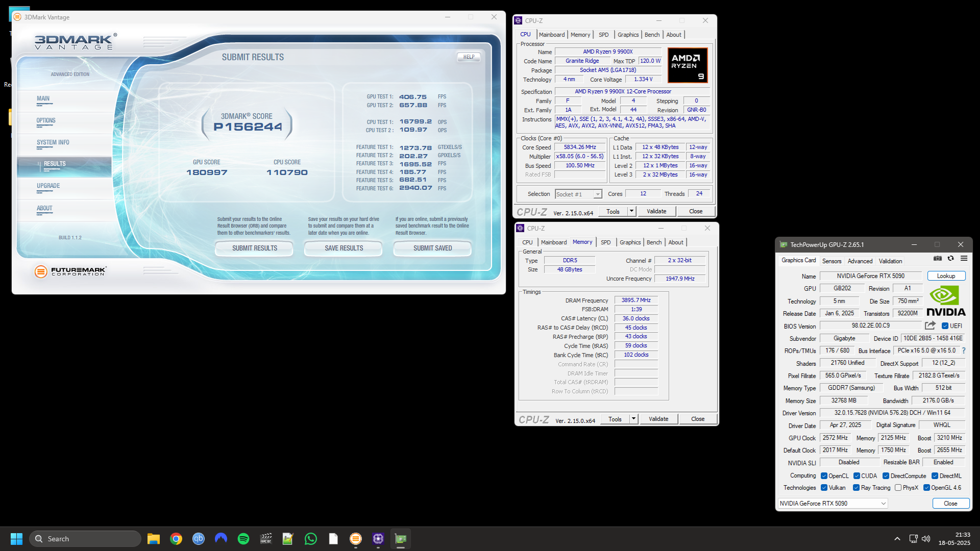Viewport: 980px width, 551px height.
Task: Open the SPD tab in lower CPU-Z
Action: (x=605, y=242)
